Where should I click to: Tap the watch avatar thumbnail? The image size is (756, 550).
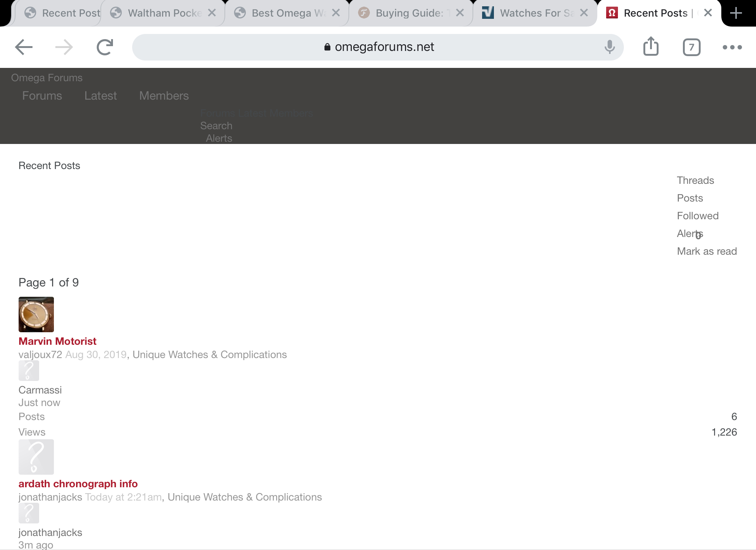36,314
